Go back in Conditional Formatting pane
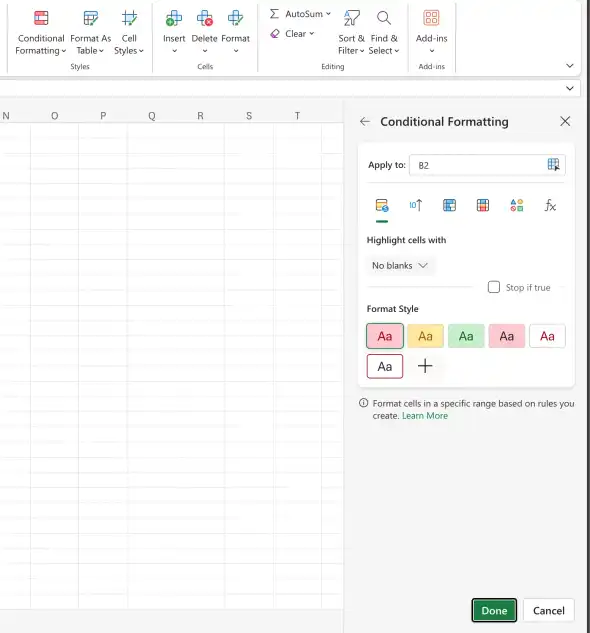 [x=365, y=122]
